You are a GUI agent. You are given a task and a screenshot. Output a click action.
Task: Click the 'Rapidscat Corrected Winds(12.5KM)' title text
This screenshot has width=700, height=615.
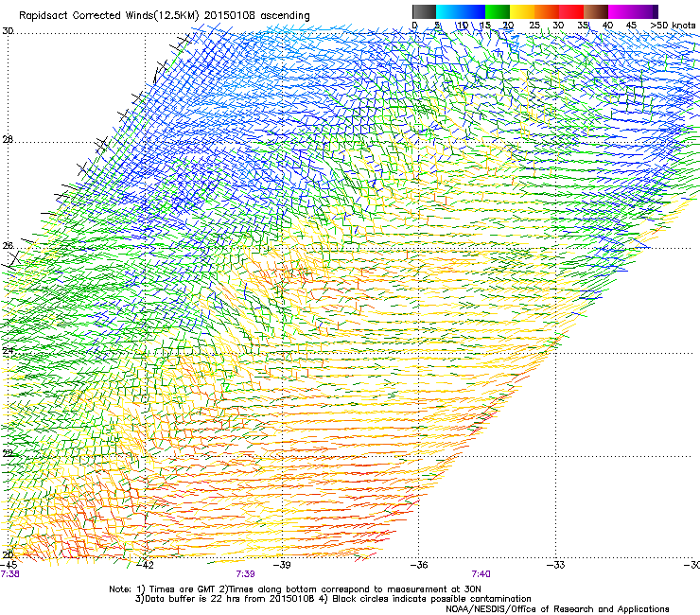point(109,16)
